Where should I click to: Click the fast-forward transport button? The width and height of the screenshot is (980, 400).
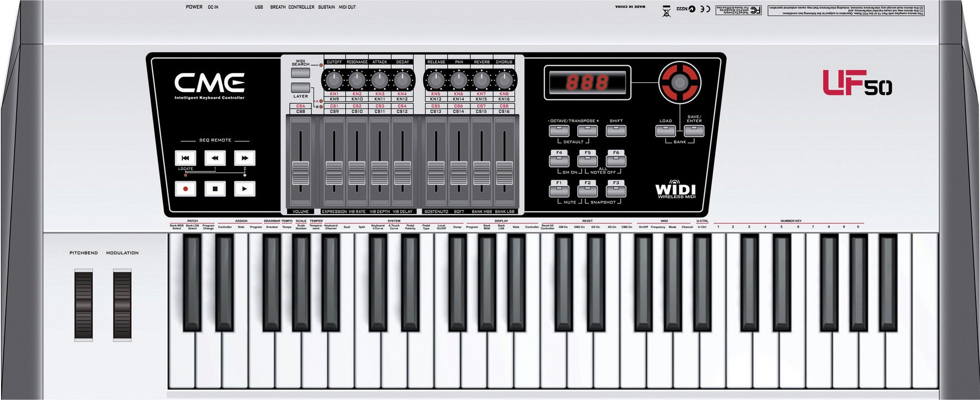pos(245,158)
